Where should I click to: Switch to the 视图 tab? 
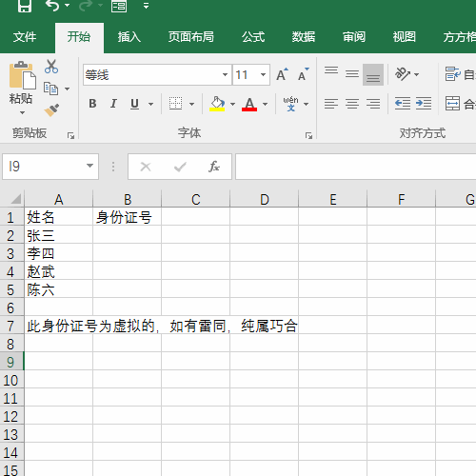click(405, 37)
